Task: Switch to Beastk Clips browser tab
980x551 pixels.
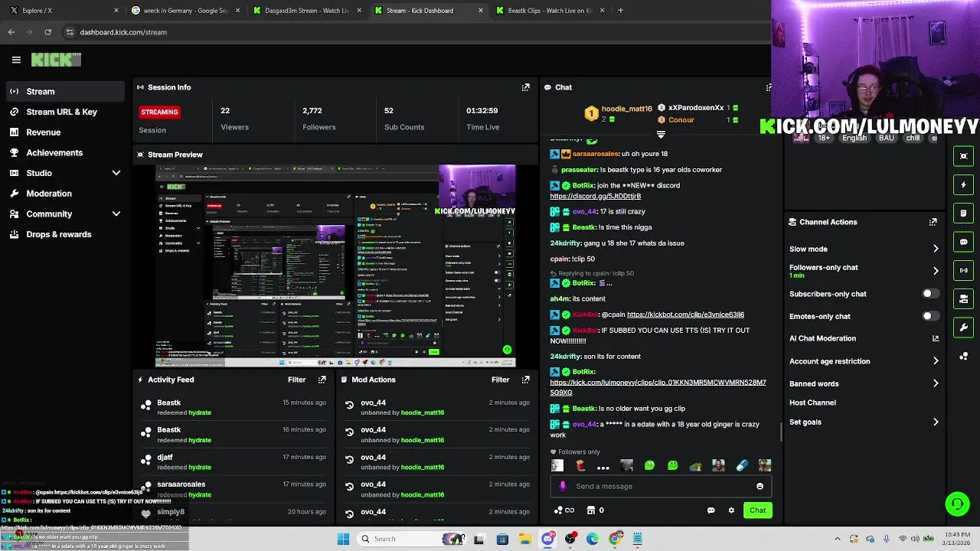Action: 550,11
